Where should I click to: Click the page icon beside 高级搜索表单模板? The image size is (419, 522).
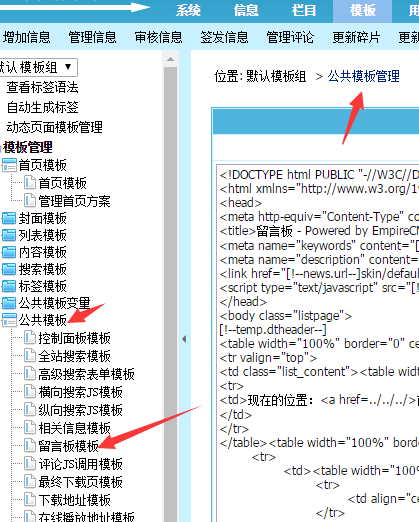pos(30,374)
